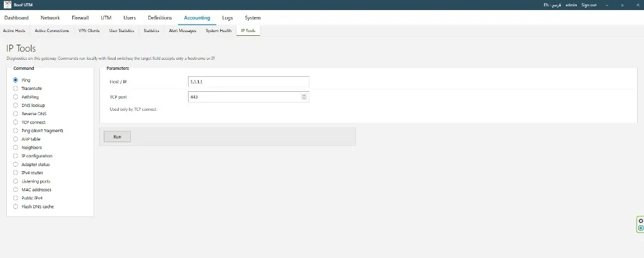Increase the TCP port with stepper arrows

(x=304, y=95)
